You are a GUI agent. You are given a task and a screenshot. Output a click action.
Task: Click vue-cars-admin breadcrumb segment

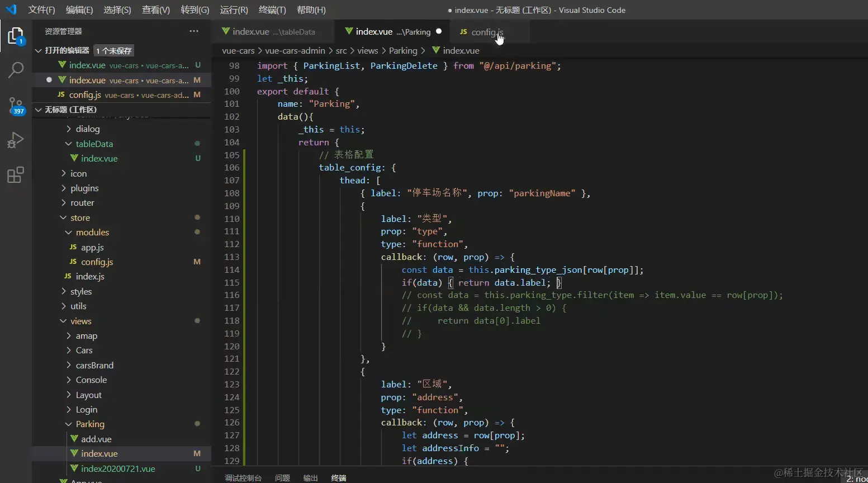295,50
